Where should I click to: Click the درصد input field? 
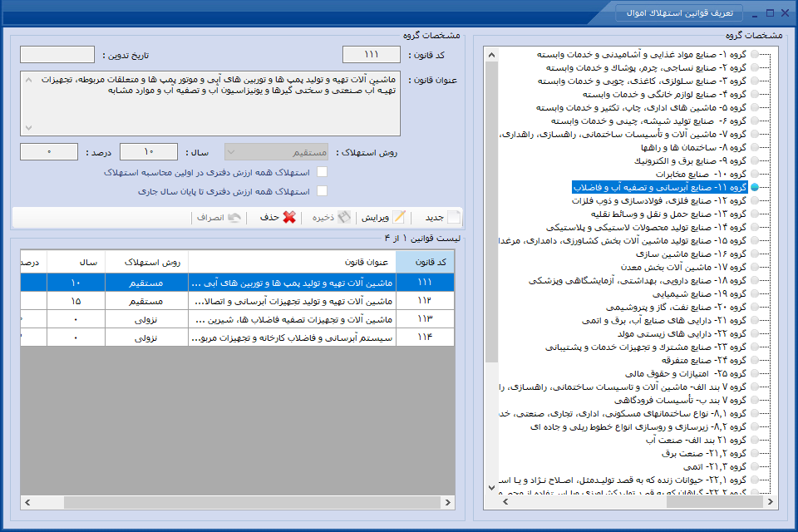(49, 152)
